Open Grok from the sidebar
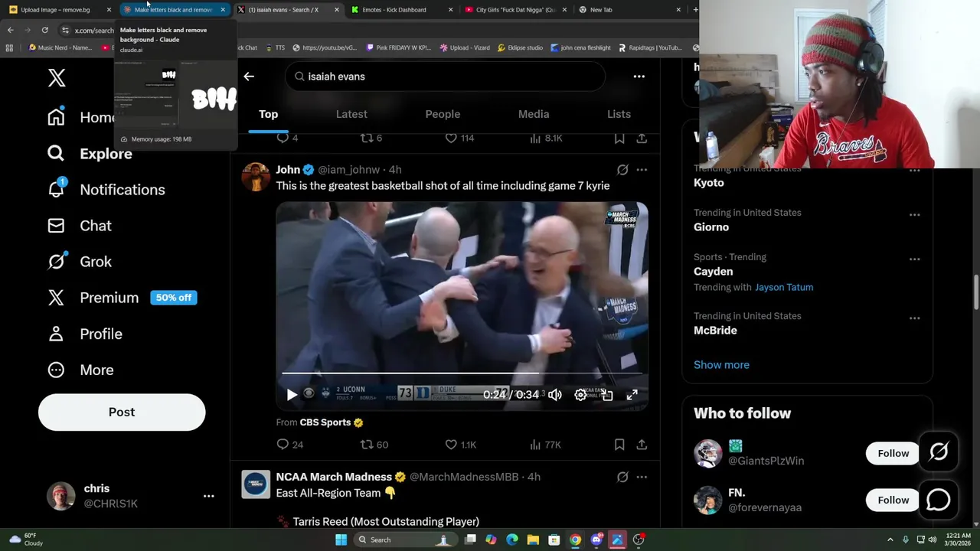 [79, 262]
